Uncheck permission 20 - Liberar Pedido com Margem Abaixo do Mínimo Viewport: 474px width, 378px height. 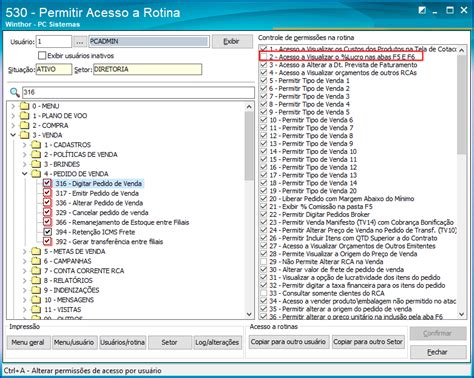[x=264, y=199]
